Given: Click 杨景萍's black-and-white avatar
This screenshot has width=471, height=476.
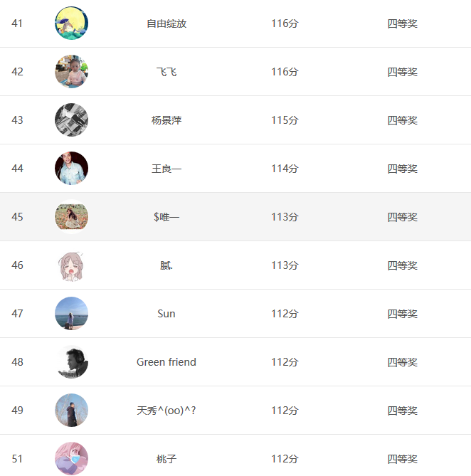Looking at the screenshot, I should 71,120.
